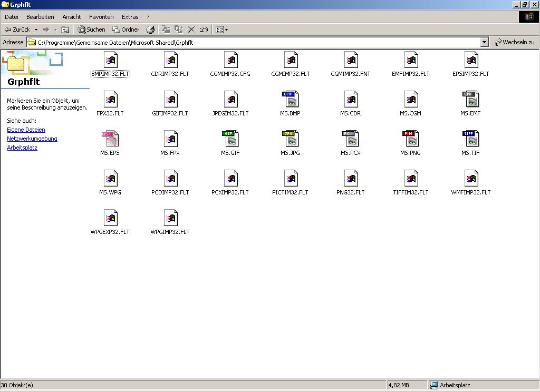Click the EMFIMP32.FLT file icon

(x=411, y=60)
